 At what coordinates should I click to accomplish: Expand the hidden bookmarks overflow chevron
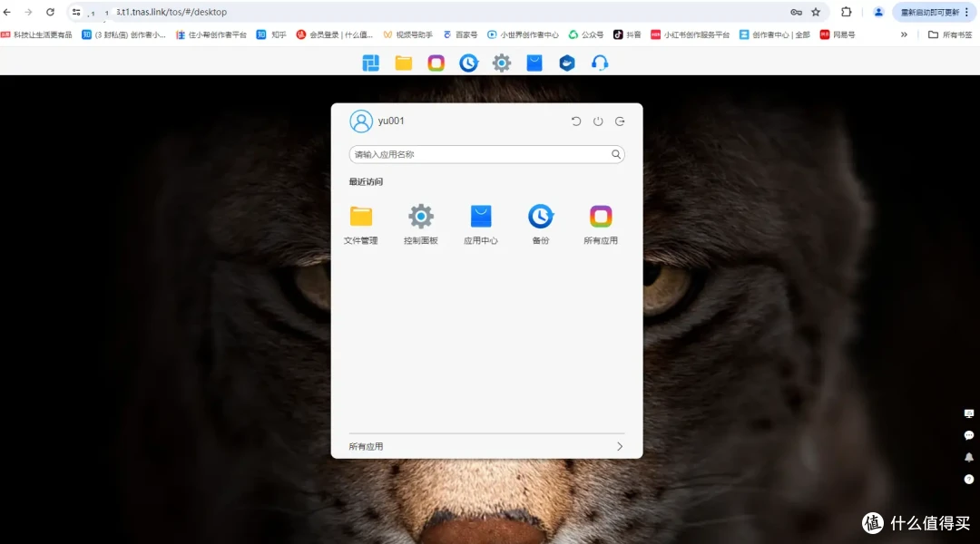point(904,35)
